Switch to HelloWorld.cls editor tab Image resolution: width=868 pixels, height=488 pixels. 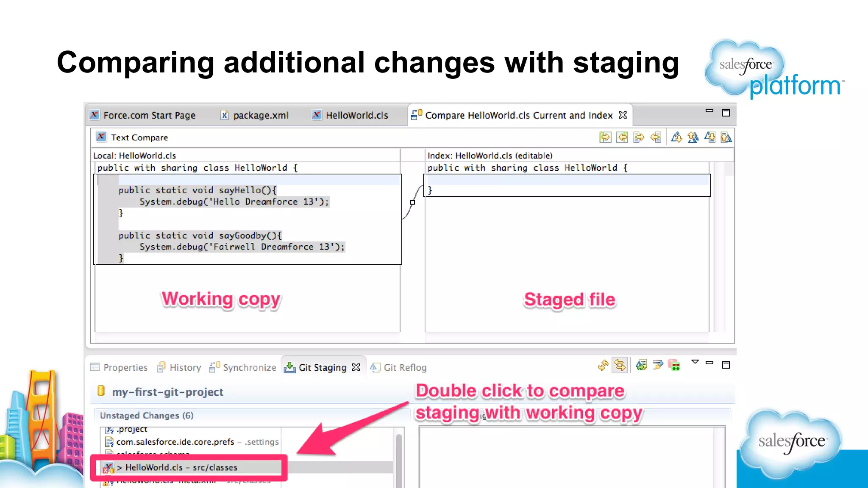pyautogui.click(x=351, y=115)
